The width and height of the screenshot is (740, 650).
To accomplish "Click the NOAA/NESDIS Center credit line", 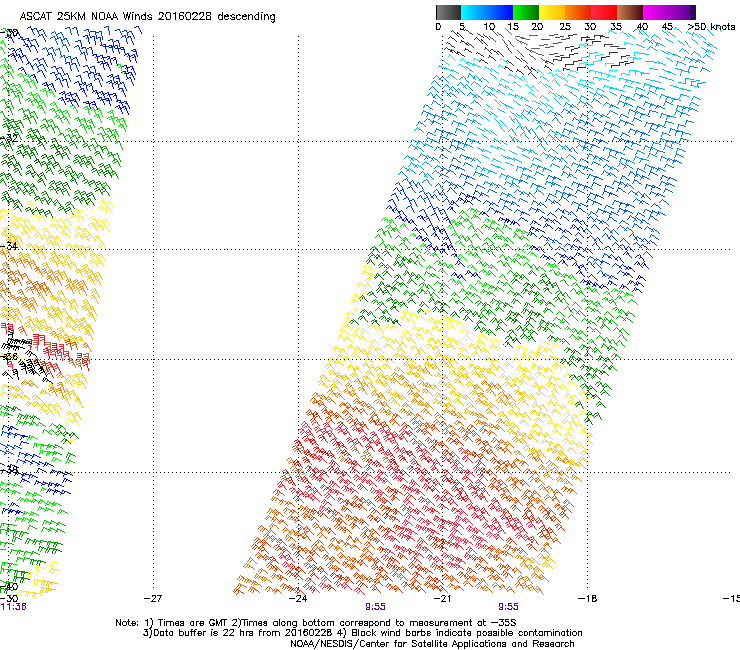I will tap(432, 644).
